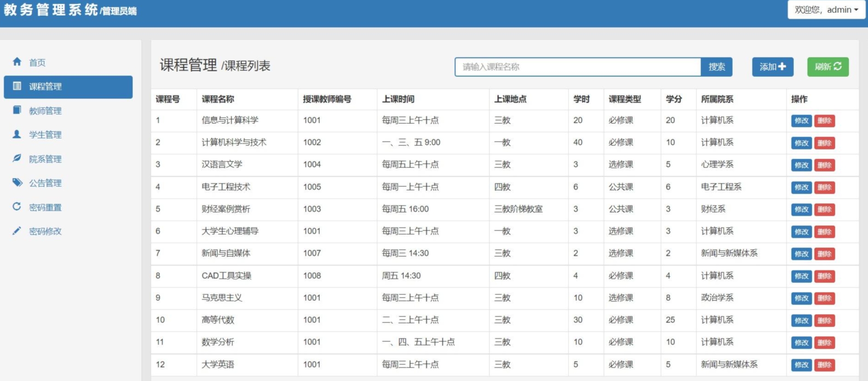Click 修改 for 计算机科学与技术
The width and height of the screenshot is (868, 381).
801,143
